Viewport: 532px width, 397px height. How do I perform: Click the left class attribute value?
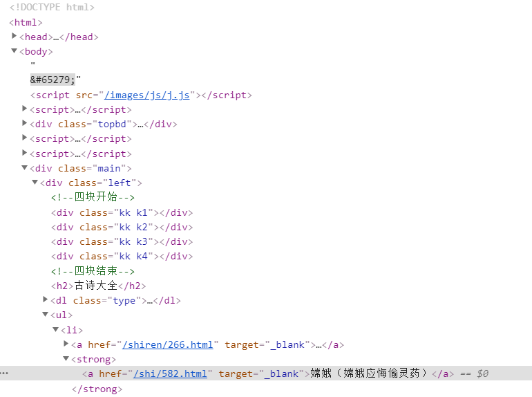point(120,183)
